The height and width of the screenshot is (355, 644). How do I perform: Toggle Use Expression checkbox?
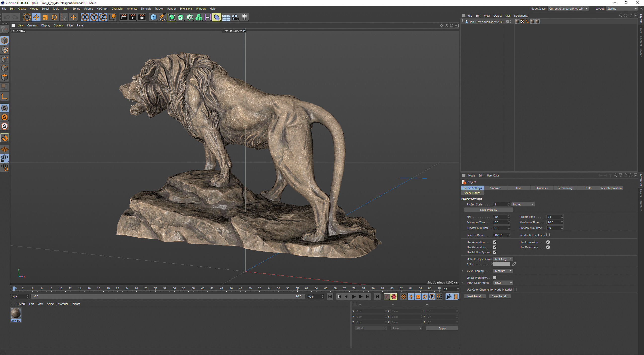pyautogui.click(x=548, y=242)
